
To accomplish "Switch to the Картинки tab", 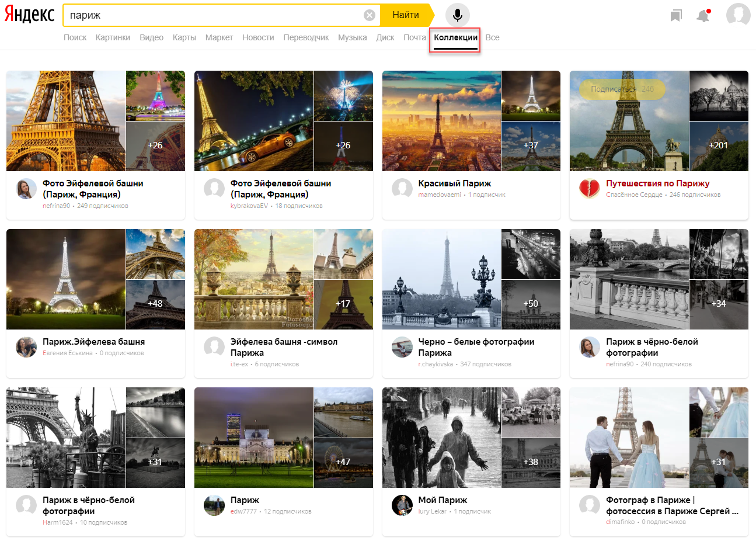I will 113,37.
